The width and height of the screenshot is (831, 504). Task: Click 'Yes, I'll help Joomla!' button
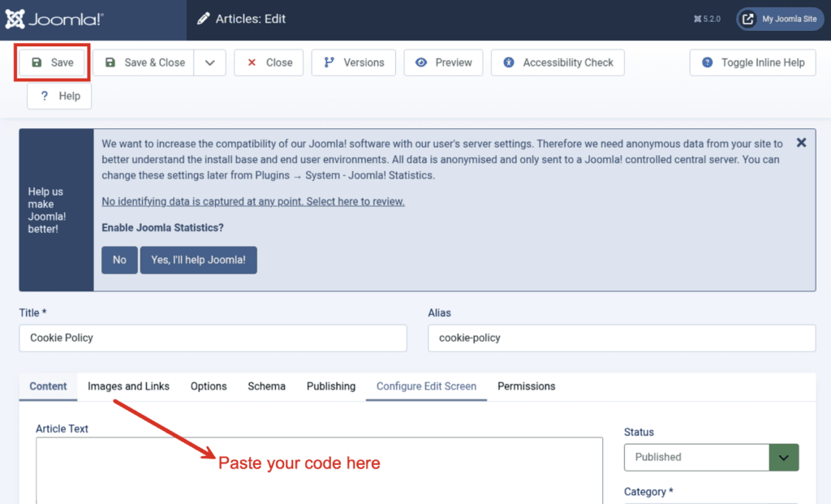tap(198, 261)
